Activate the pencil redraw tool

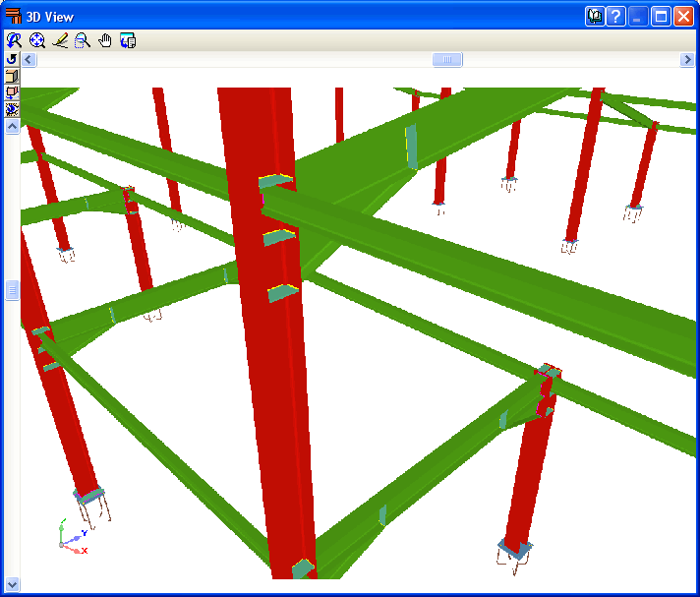pyautogui.click(x=60, y=40)
